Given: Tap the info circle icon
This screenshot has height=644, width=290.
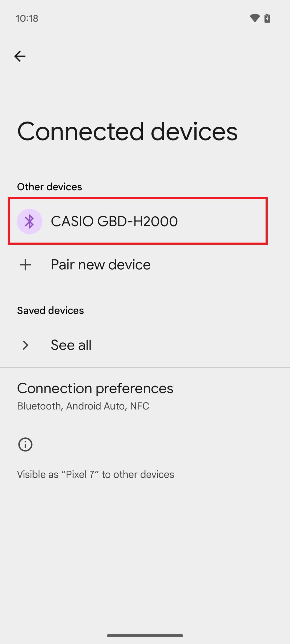Looking at the screenshot, I should [25, 445].
